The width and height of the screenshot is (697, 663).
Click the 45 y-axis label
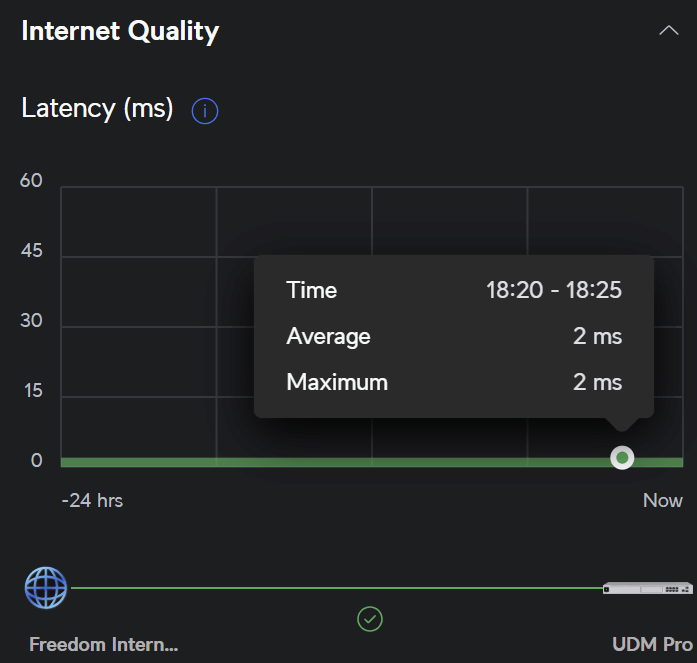pyautogui.click(x=32, y=251)
